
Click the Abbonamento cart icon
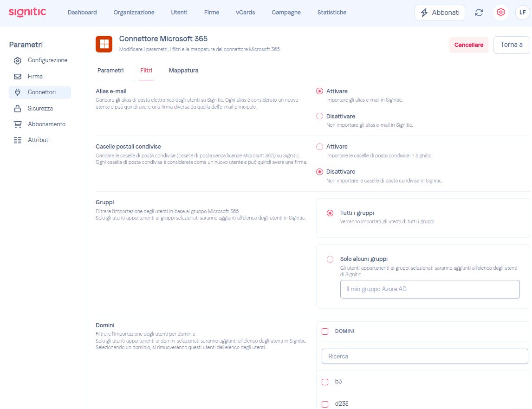click(18, 124)
